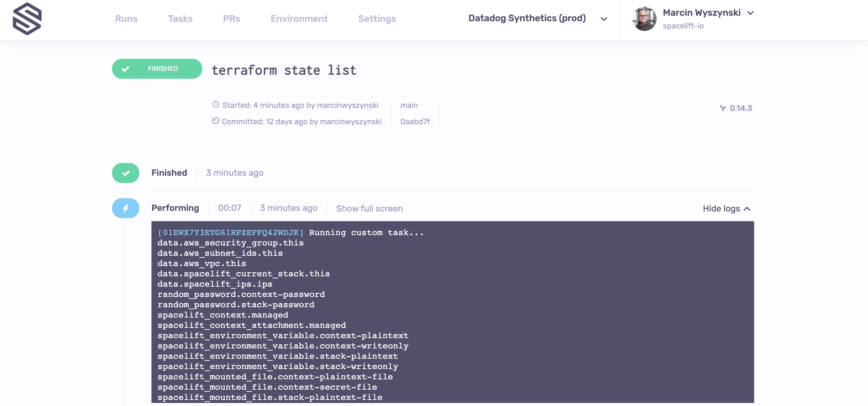Click Show full screen link
The image size is (868, 406).
[369, 209]
